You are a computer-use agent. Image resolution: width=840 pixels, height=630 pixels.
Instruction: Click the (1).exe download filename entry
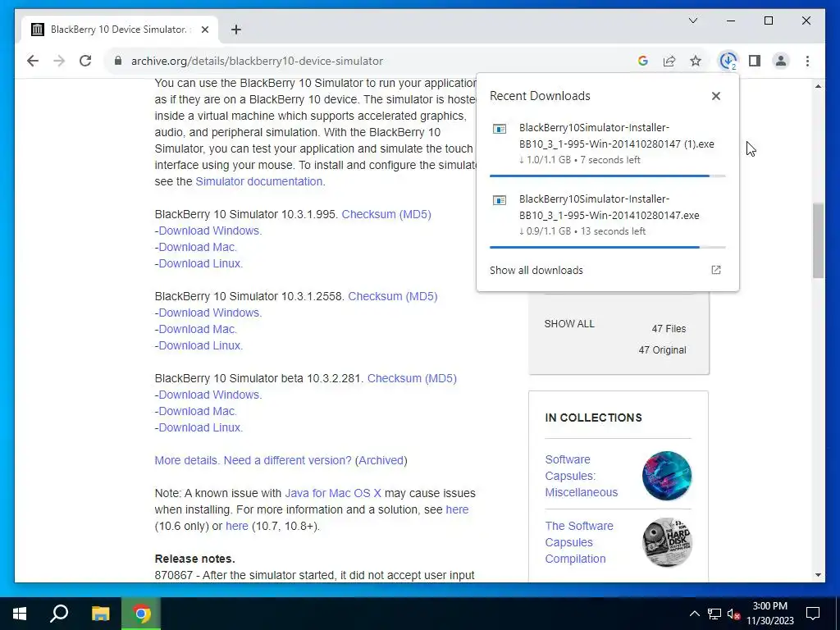click(x=616, y=136)
